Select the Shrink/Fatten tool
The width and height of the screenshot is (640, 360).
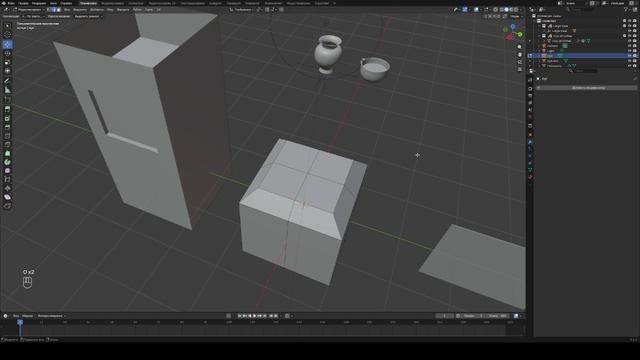[x=7, y=188]
